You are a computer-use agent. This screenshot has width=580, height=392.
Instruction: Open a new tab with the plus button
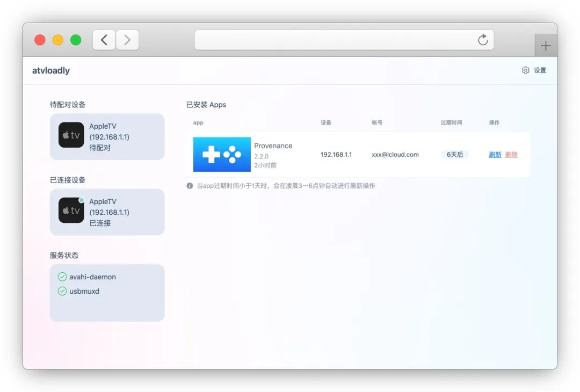(546, 46)
